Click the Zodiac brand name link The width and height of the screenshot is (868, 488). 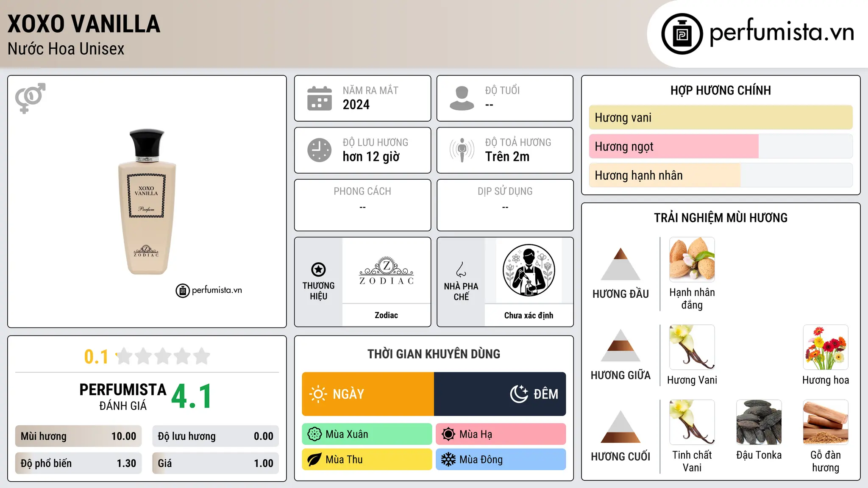387,315
